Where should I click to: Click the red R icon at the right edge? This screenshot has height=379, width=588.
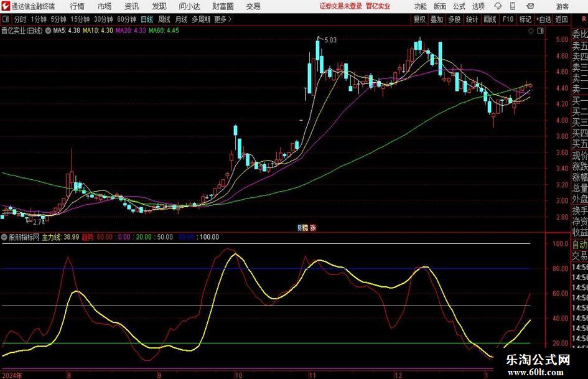pyautogui.click(x=584, y=19)
